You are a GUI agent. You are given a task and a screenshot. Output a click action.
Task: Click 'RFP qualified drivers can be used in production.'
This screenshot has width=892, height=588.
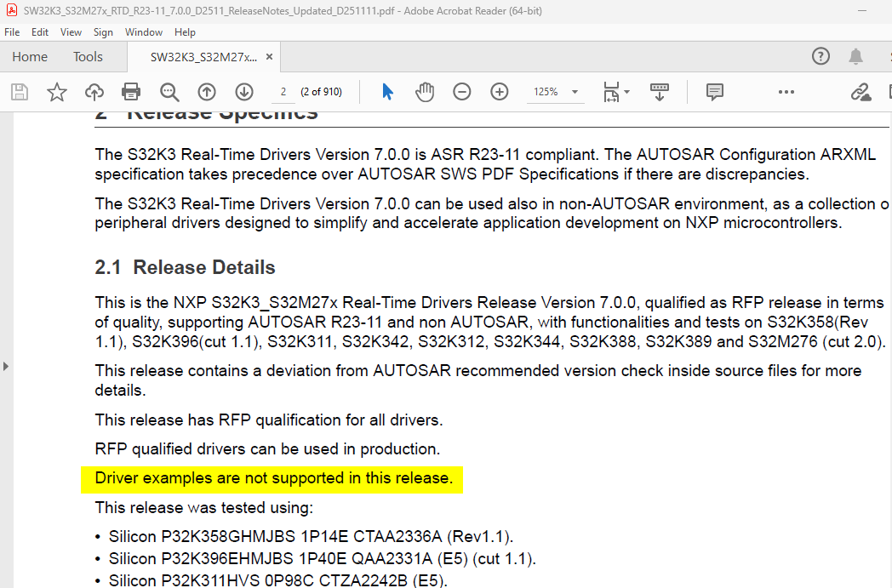click(267, 449)
